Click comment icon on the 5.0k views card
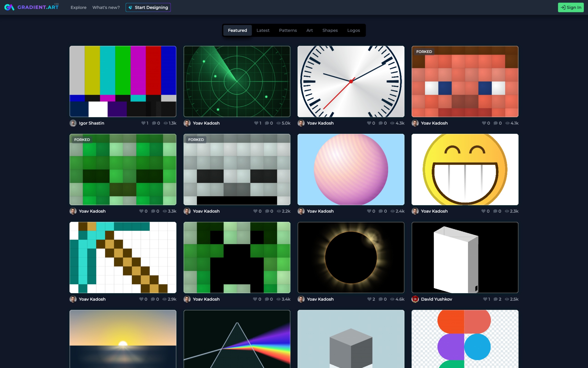 click(267, 123)
